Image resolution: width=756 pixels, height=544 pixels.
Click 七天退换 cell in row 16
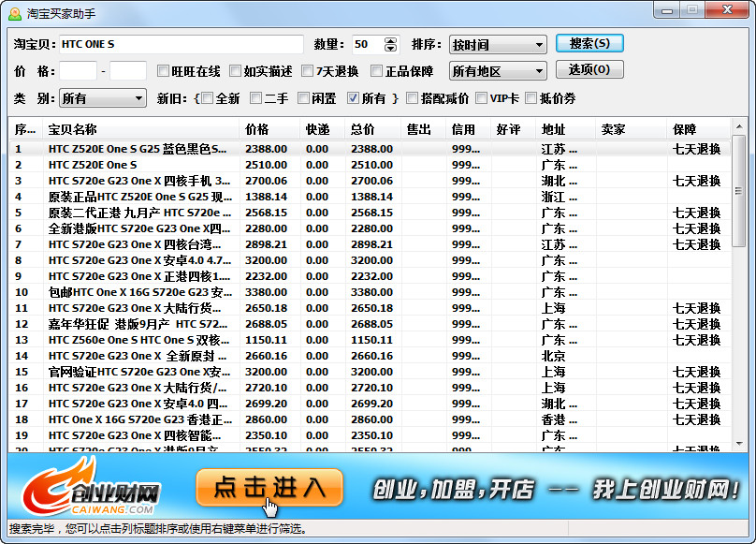pos(697,388)
